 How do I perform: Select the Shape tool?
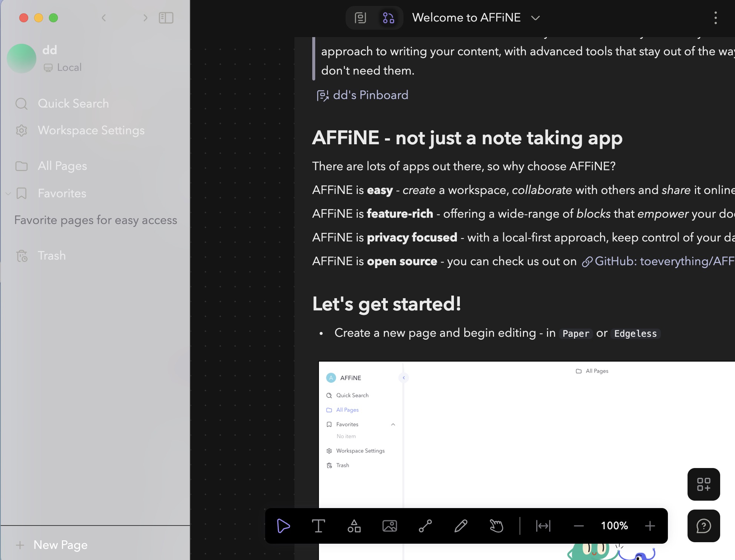coord(354,526)
